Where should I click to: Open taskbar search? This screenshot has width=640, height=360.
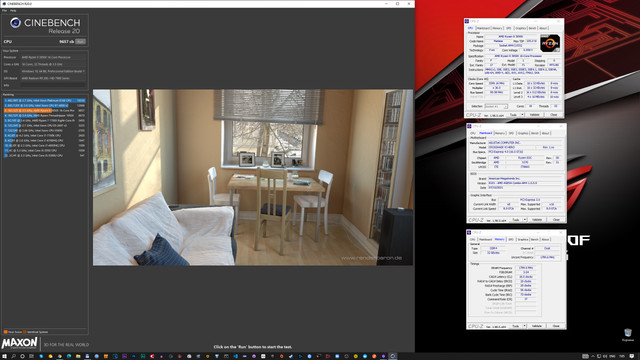(x=13, y=356)
